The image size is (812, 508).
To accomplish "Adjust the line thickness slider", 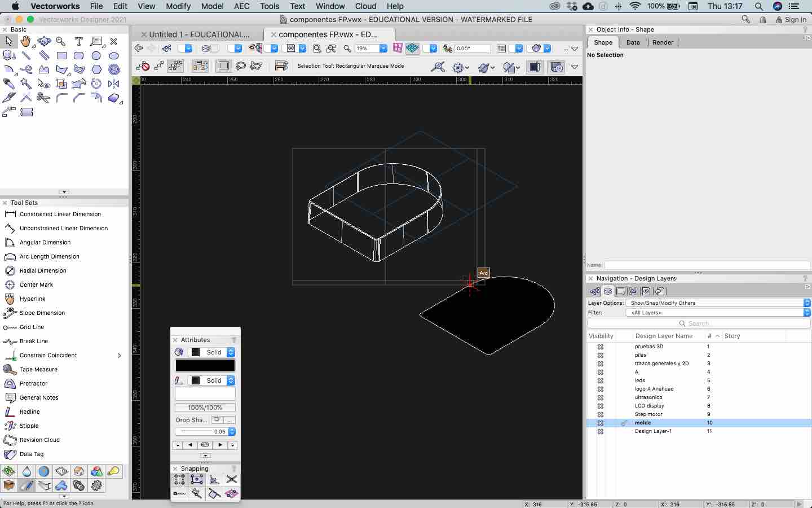I will coord(196,432).
